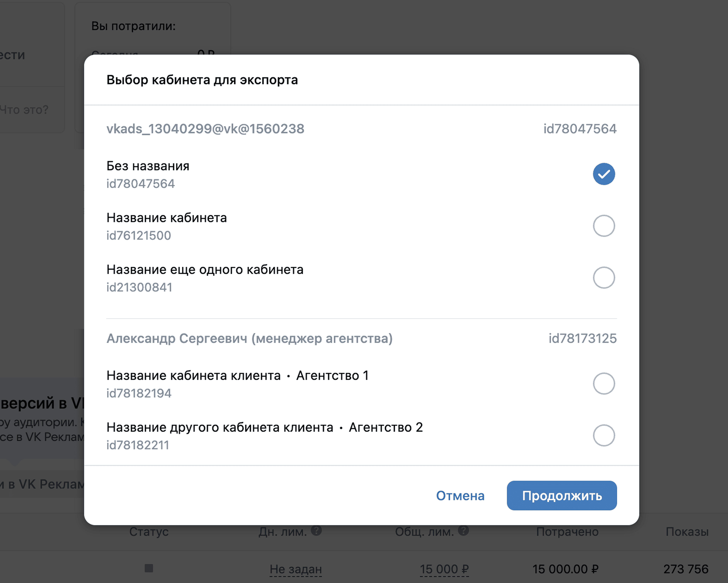Click the "Статус" column header
Screen dimensions: 728x583
[149, 532]
